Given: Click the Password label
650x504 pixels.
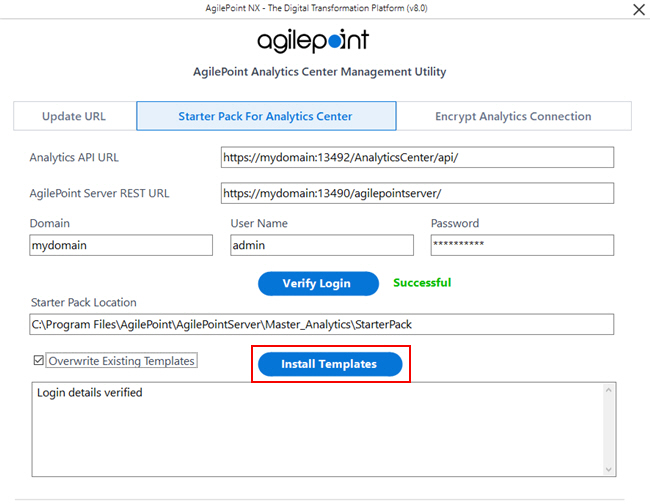Looking at the screenshot, I should point(455,223).
